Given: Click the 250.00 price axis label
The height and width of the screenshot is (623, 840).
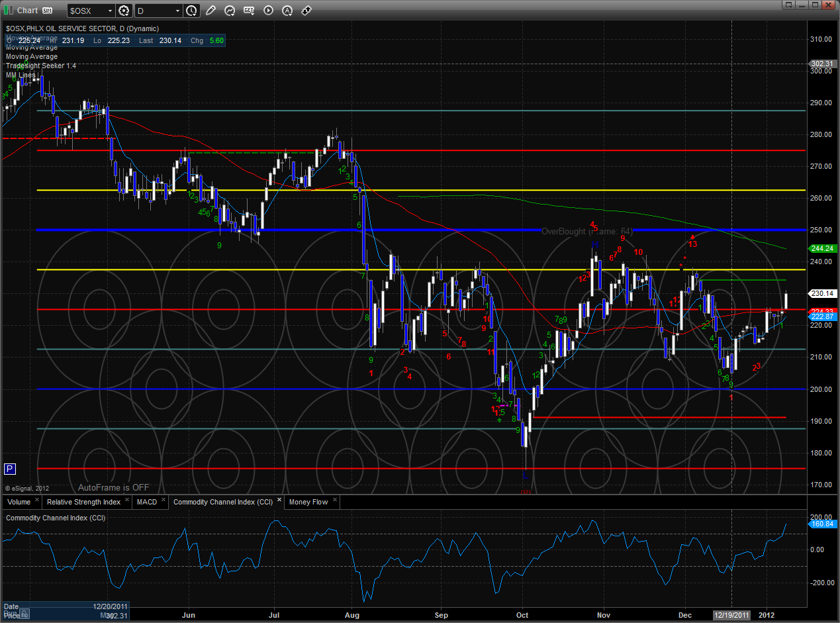Looking at the screenshot, I should (x=822, y=230).
